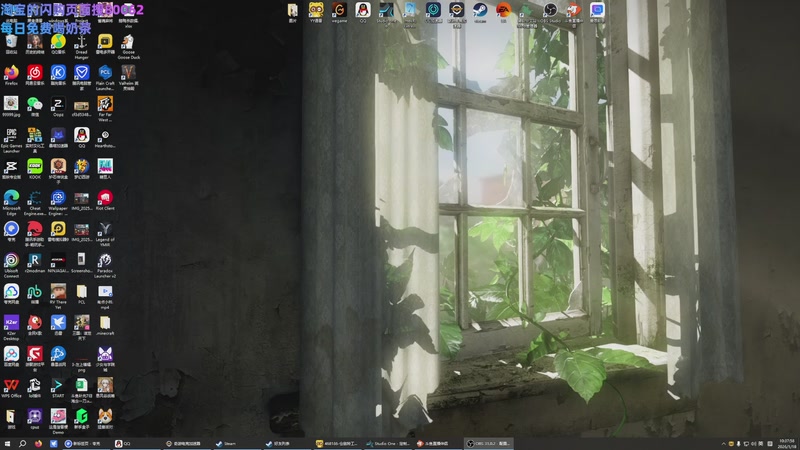Launch cpuz desktop shortcut
This screenshot has width=800, height=450.
pos(35,417)
